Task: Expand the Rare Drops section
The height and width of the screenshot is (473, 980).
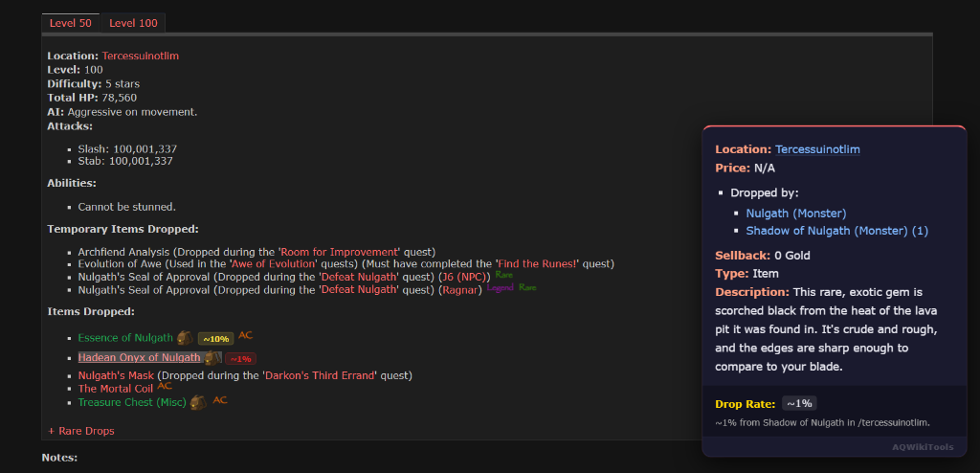Action: pos(81,431)
